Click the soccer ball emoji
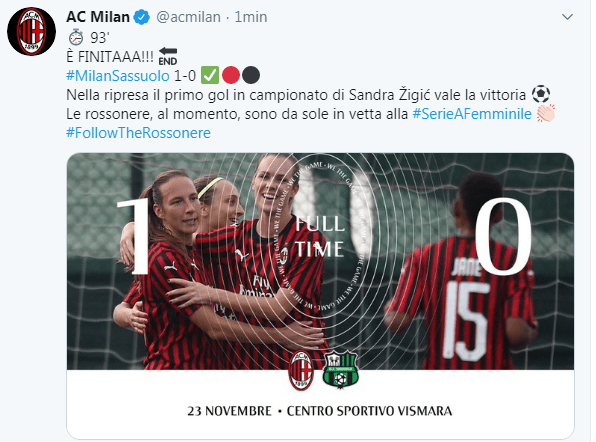The height and width of the screenshot is (442, 596). coord(541,94)
